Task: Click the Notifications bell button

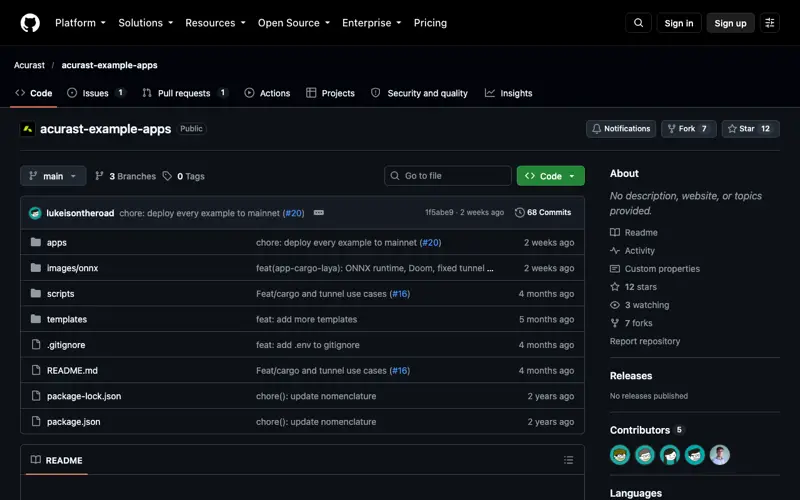Action: pyautogui.click(x=621, y=129)
